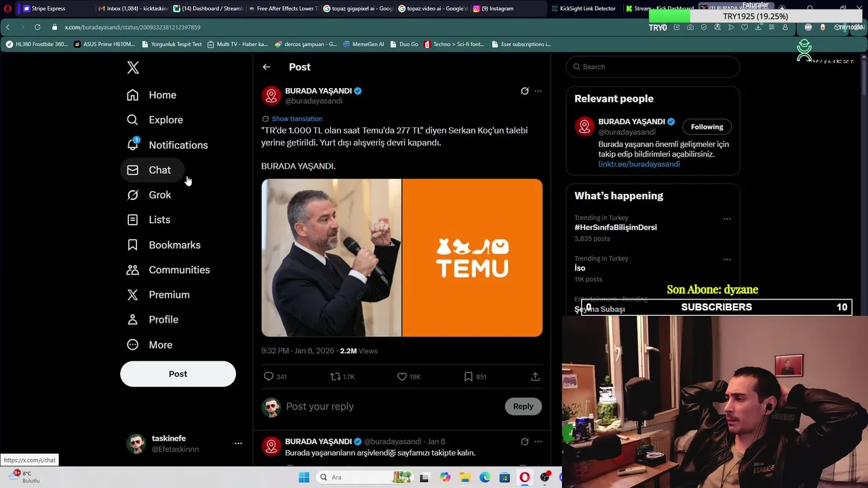
Task: Open the Home page
Action: tap(152, 95)
